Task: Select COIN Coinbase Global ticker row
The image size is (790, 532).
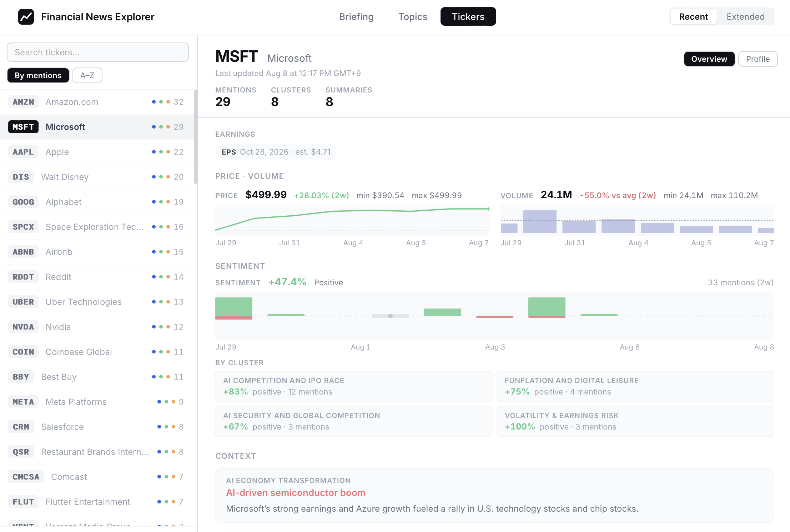Action: pos(97,352)
